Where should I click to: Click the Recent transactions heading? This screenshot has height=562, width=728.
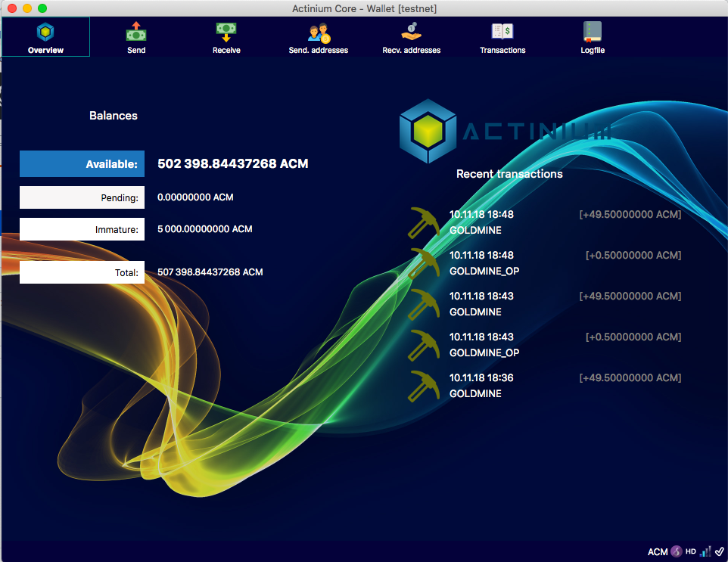pos(509,174)
